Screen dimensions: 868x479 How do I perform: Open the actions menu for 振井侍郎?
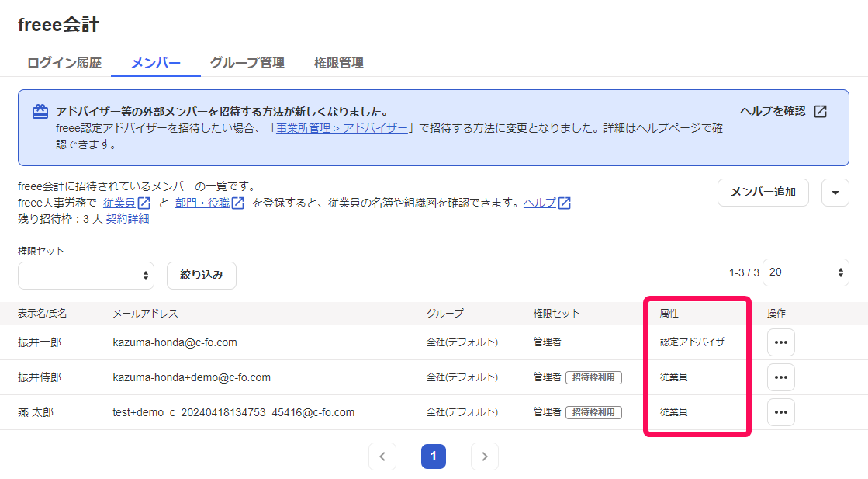781,377
